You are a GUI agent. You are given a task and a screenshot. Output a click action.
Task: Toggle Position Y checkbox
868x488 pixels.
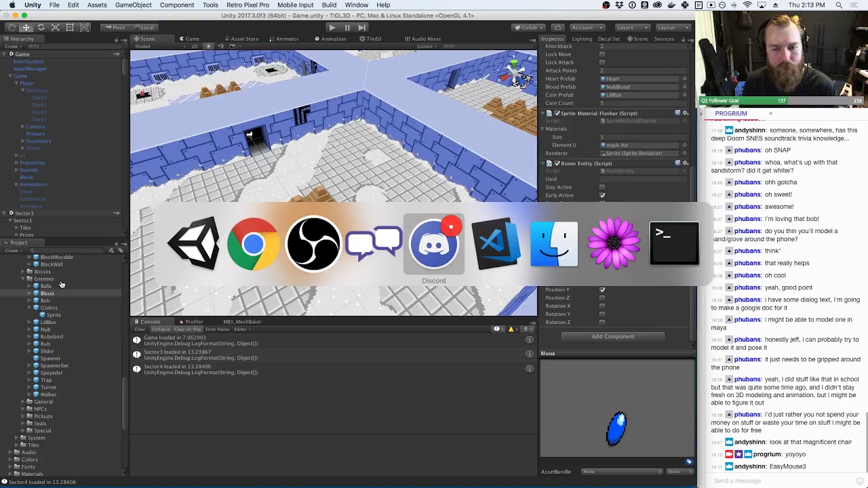(602, 289)
